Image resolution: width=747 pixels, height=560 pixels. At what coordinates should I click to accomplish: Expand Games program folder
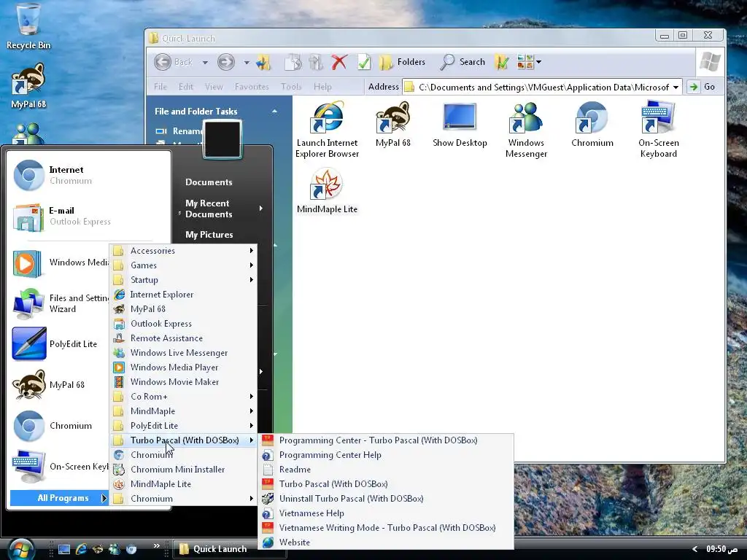pyautogui.click(x=184, y=265)
